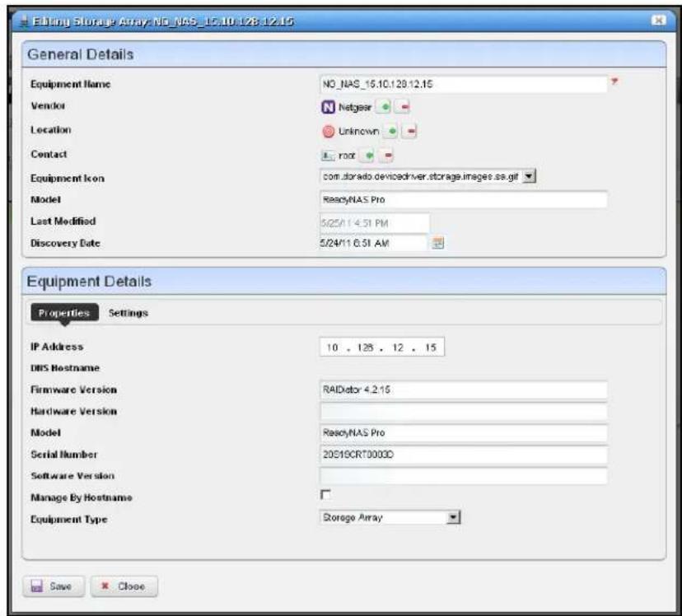Image resolution: width=682 pixels, height=616 pixels.
Task: Click the Serial Number field
Action: (x=463, y=455)
